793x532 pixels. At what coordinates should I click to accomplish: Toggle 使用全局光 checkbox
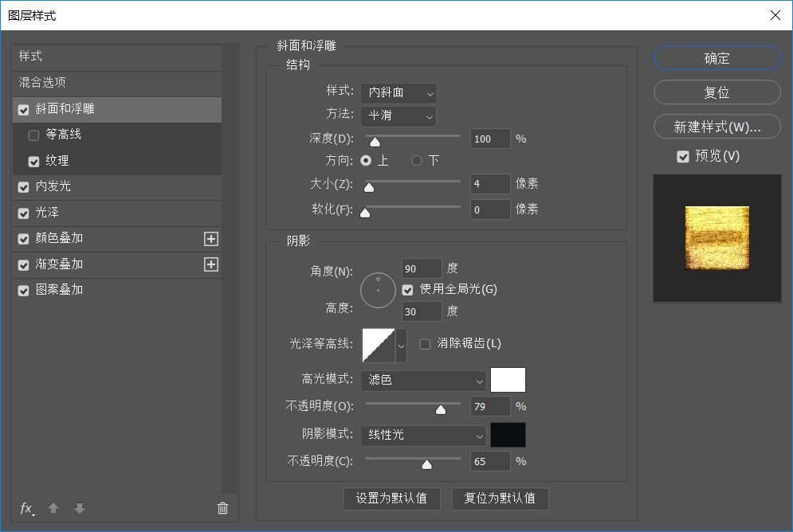[408, 290]
